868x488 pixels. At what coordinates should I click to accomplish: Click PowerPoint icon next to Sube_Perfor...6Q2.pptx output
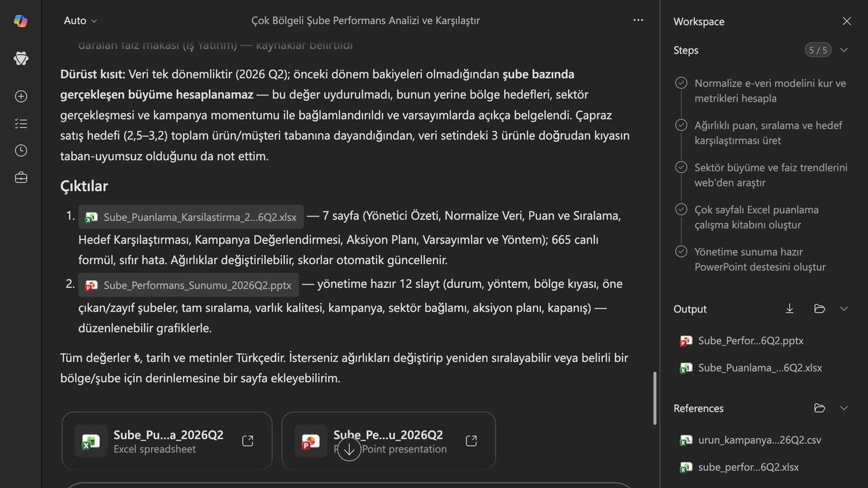pos(686,341)
